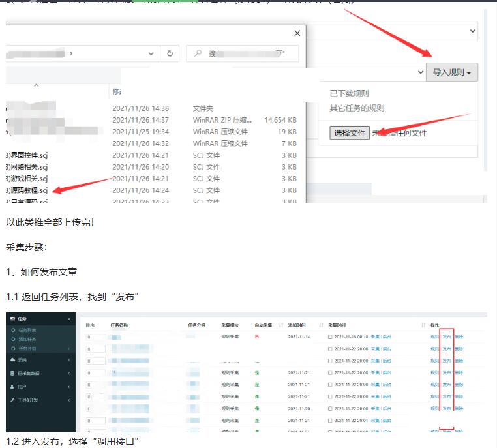Expand the 工具&开发 sidebar chevron
The height and width of the screenshot is (448, 497).
[68, 400]
